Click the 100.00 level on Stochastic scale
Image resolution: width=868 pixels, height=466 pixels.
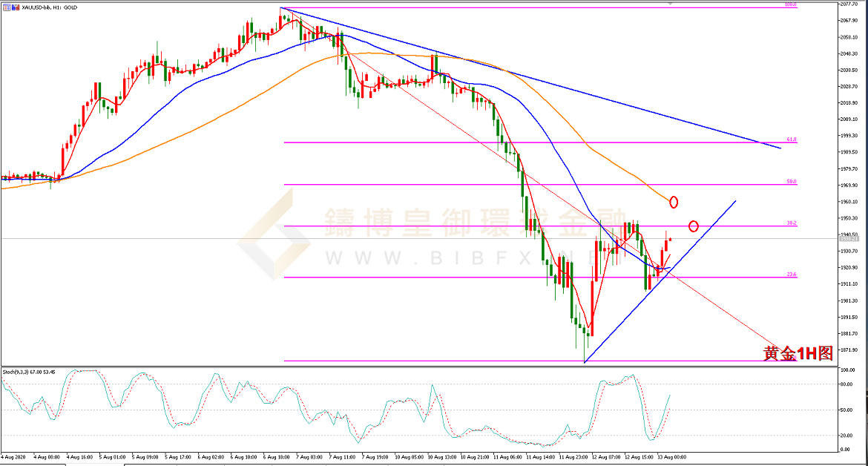[847, 370]
